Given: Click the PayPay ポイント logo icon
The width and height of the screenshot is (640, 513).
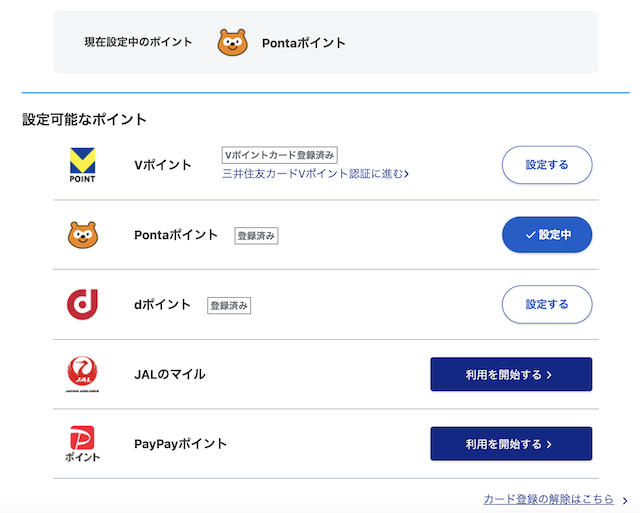Looking at the screenshot, I should click(82, 444).
